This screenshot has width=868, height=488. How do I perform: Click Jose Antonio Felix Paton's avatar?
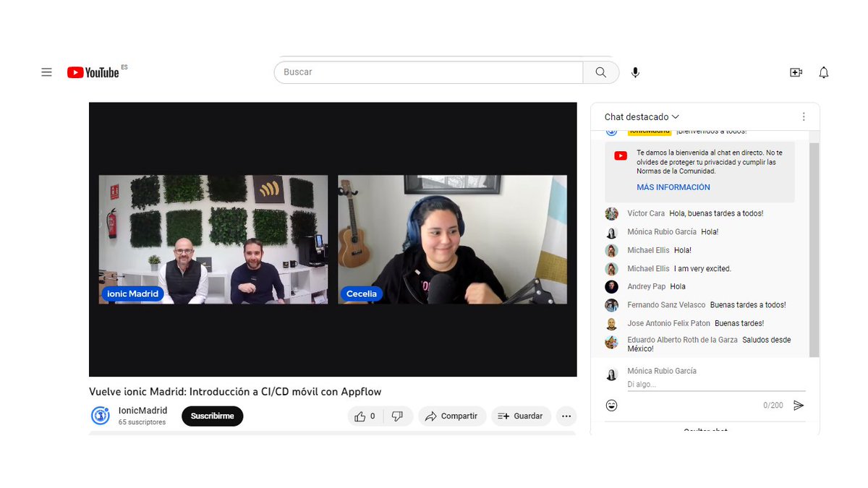point(612,324)
